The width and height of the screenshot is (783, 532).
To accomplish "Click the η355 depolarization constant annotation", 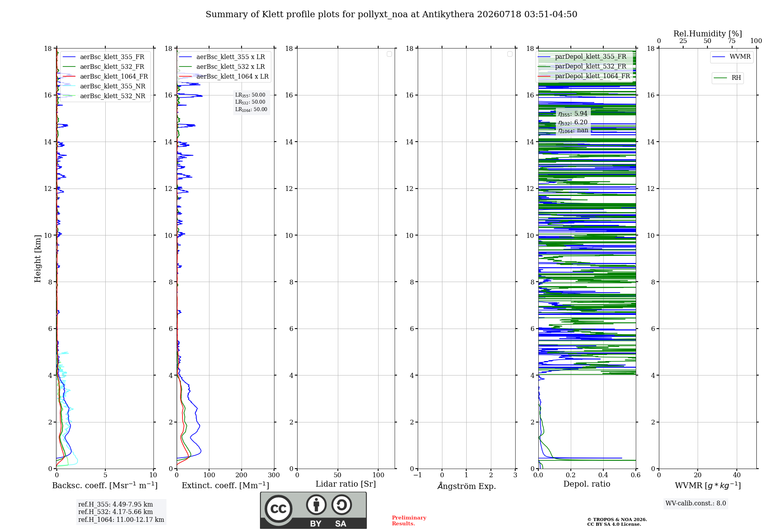I will click(573, 114).
